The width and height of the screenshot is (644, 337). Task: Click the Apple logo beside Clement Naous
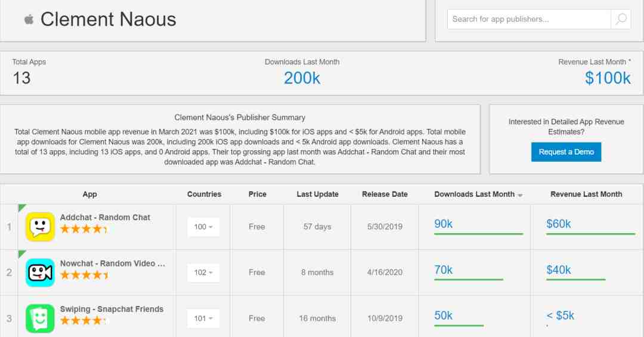pyautogui.click(x=29, y=19)
